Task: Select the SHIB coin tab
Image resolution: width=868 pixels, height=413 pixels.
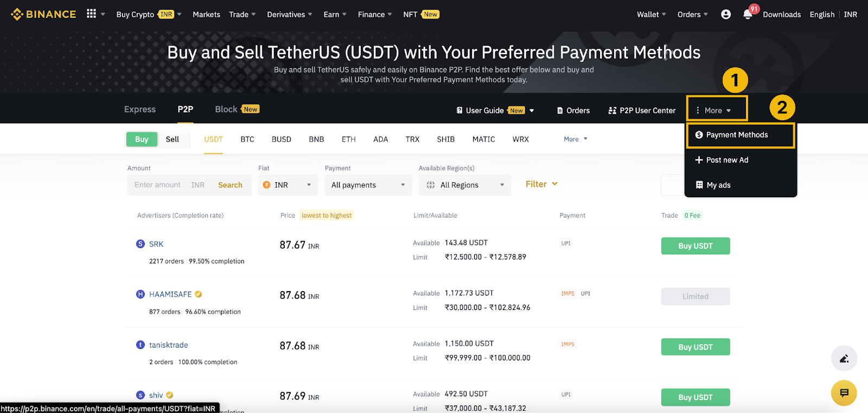Action: tap(446, 139)
